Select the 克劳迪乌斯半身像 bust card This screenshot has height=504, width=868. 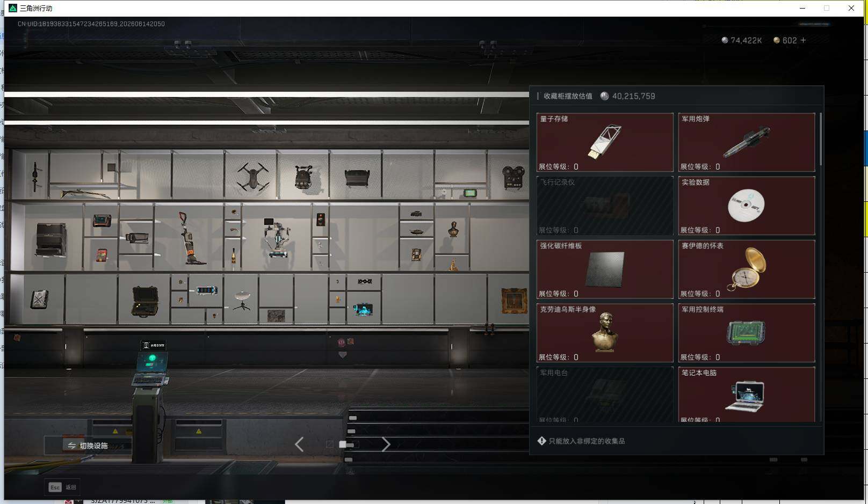(605, 333)
